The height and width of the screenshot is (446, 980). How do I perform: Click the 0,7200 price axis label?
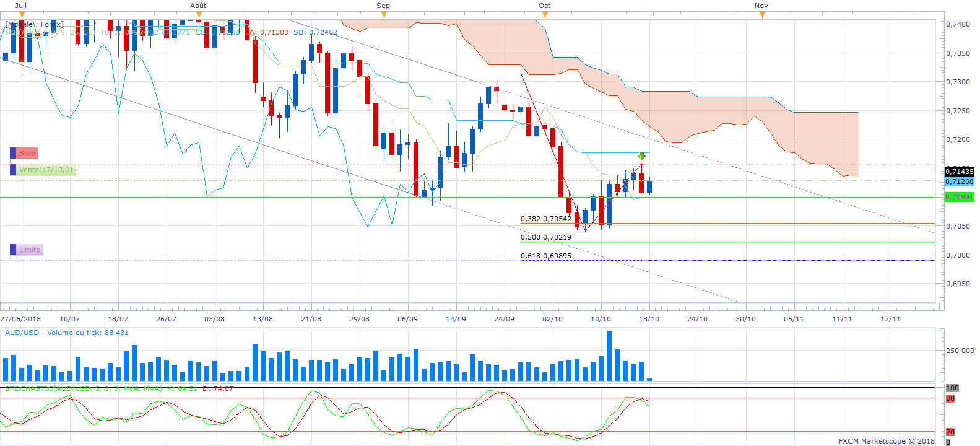(x=958, y=139)
